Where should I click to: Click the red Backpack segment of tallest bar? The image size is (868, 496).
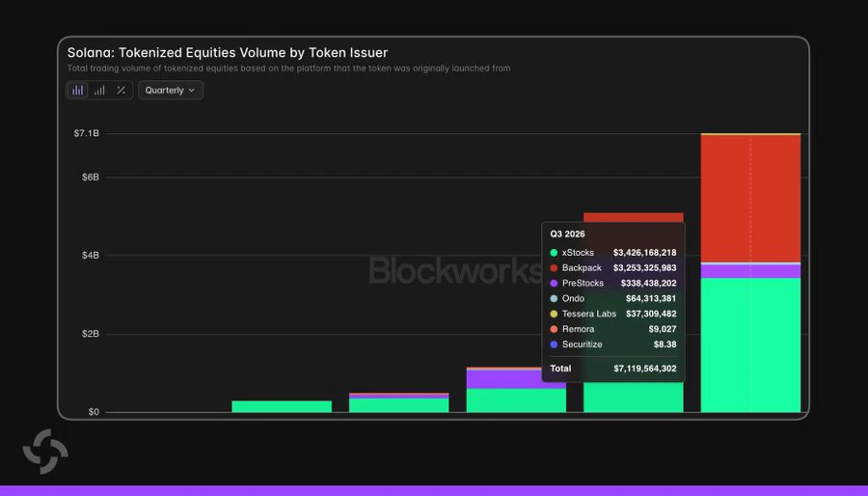750,199
